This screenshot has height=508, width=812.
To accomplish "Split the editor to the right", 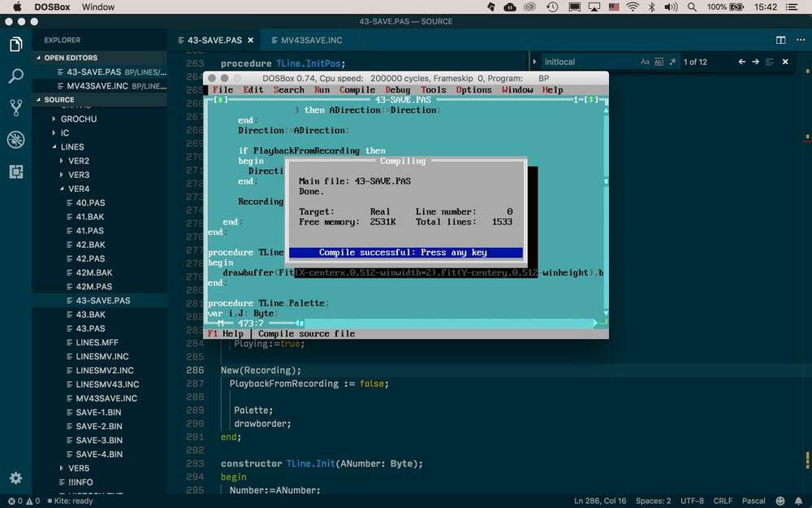I will pyautogui.click(x=780, y=40).
